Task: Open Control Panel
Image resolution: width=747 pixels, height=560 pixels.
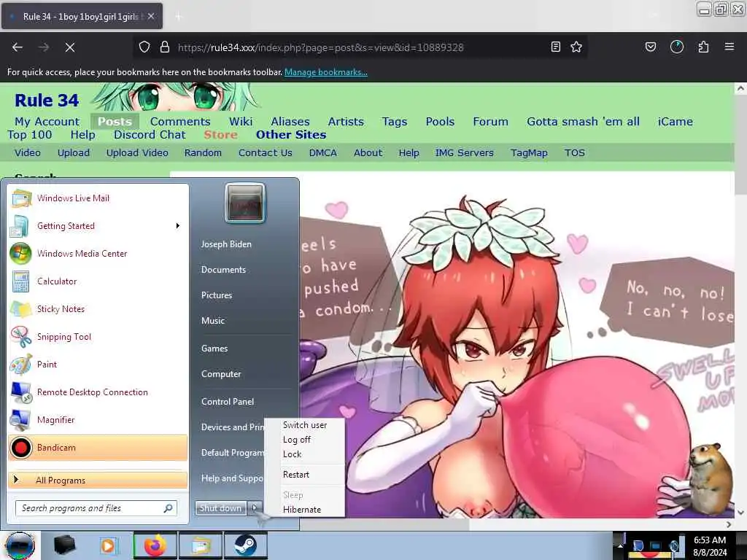Action: tap(228, 402)
